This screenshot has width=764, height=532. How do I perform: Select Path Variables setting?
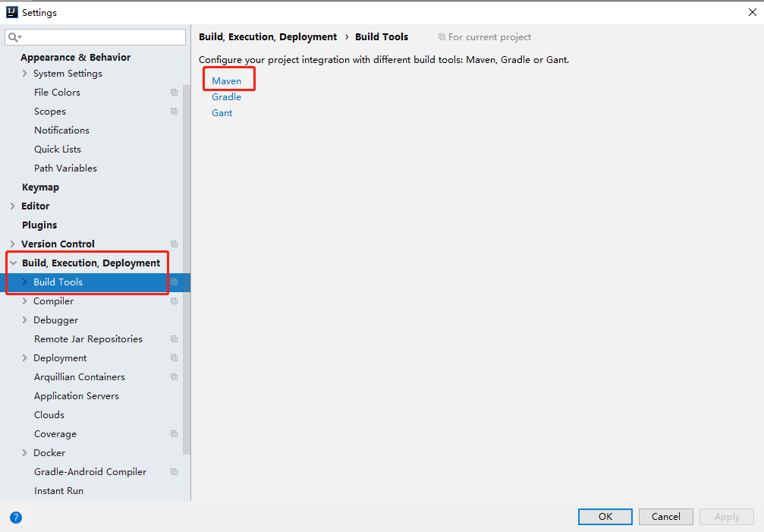(x=65, y=168)
